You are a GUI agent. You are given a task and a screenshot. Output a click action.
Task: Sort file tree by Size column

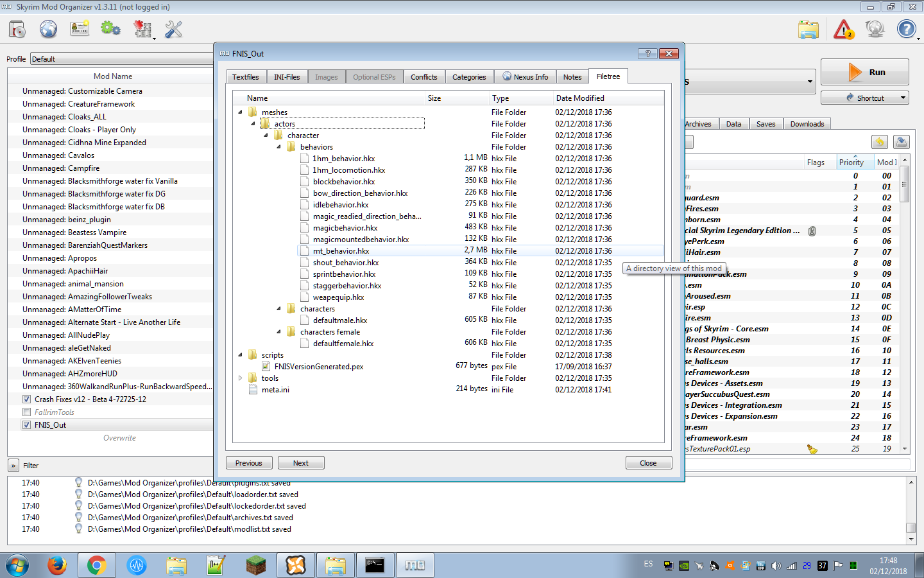tap(456, 98)
